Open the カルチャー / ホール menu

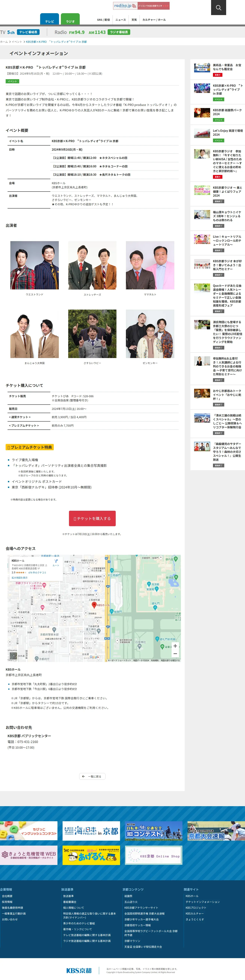click(154, 20)
